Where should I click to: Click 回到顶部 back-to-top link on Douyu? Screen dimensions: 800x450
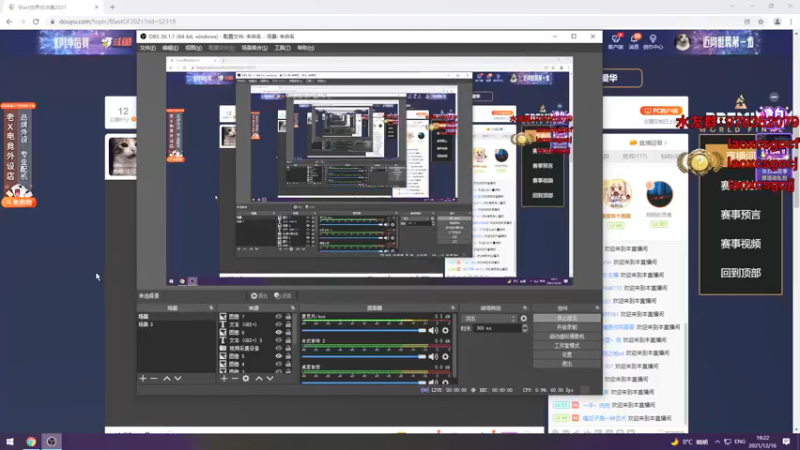(740, 273)
